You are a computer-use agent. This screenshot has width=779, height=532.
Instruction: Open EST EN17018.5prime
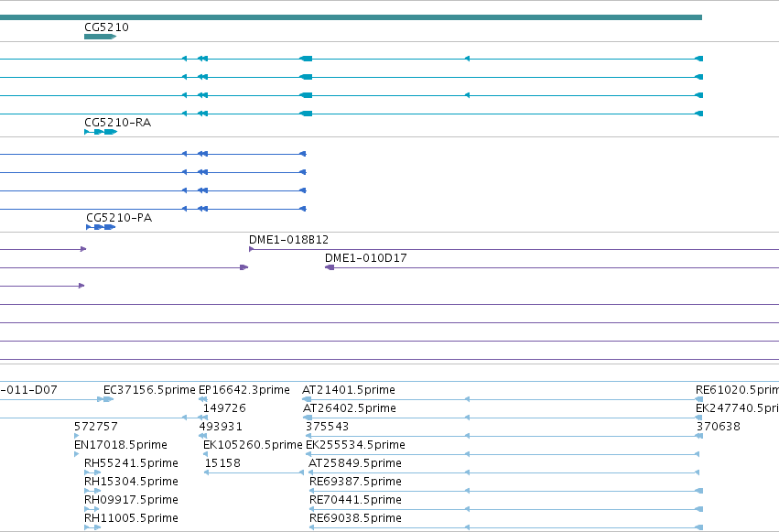[x=121, y=445]
